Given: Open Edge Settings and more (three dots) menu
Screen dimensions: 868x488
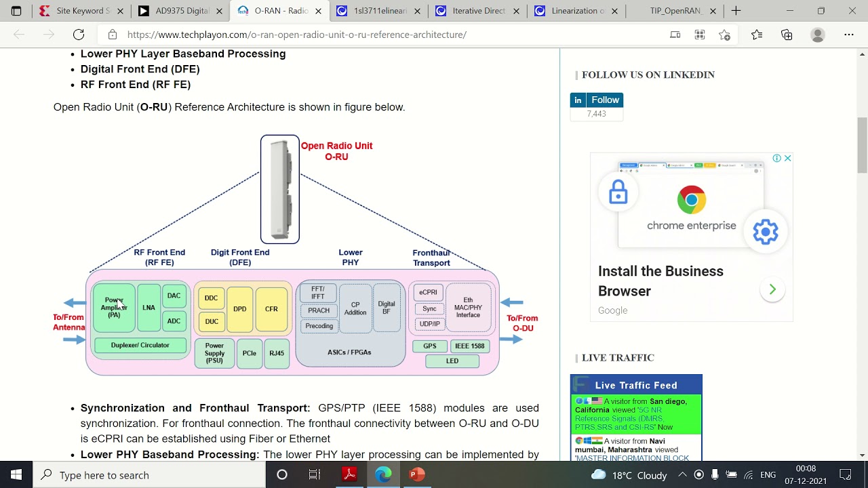Looking at the screenshot, I should pos(849,35).
